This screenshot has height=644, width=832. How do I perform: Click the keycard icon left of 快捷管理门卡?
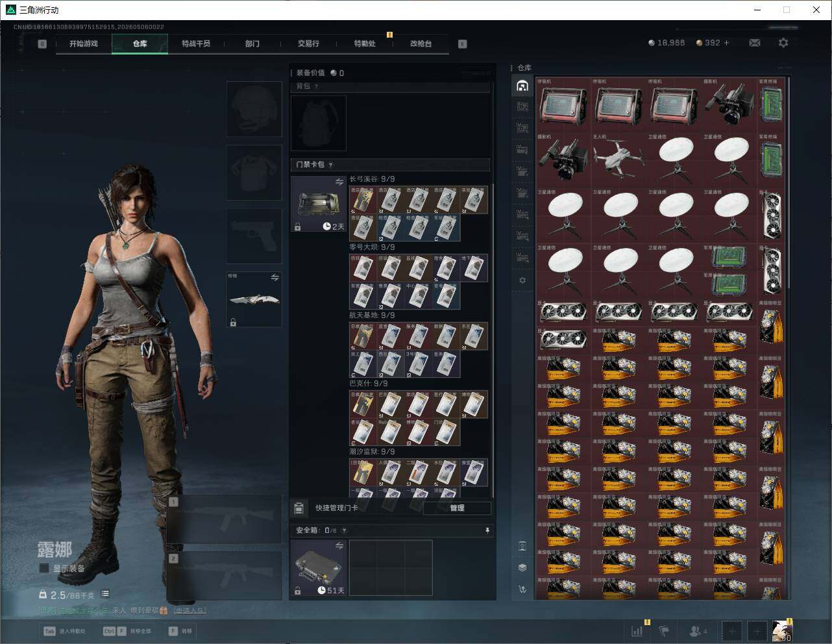(x=299, y=508)
